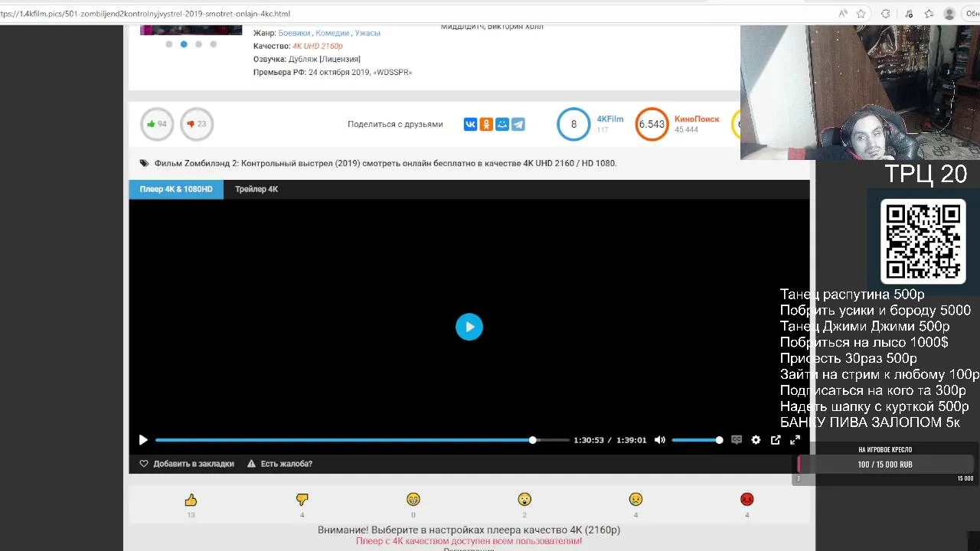
Task: React with the grinning emoji
Action: (413, 500)
